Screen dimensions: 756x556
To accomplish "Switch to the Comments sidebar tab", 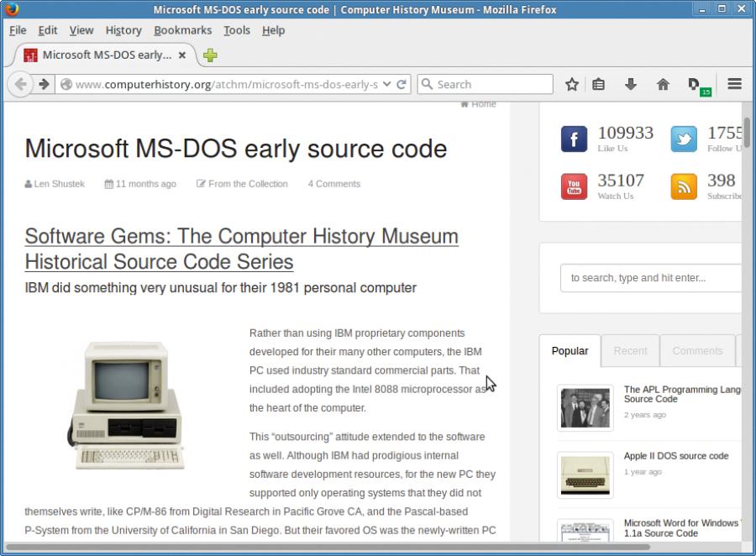I will tap(697, 351).
